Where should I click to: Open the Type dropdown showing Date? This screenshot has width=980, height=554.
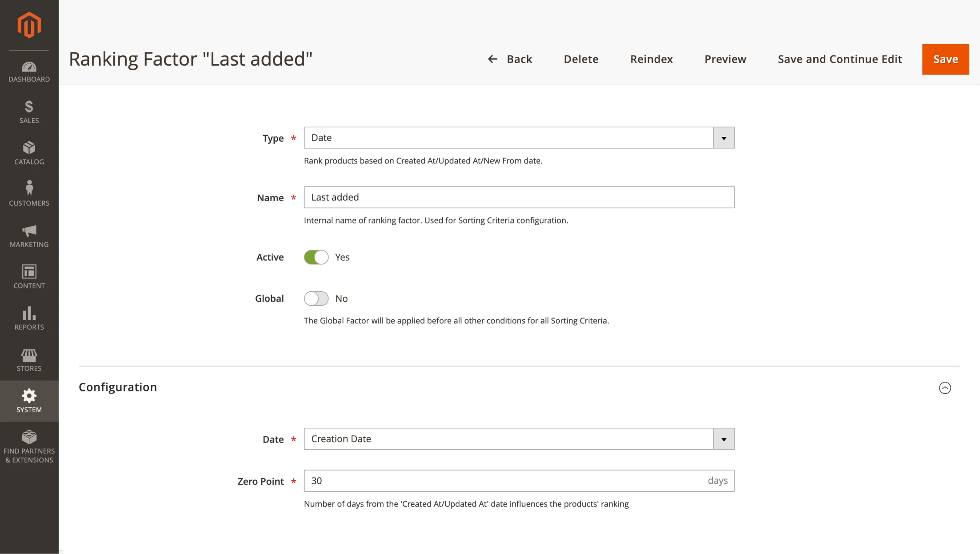click(x=519, y=138)
